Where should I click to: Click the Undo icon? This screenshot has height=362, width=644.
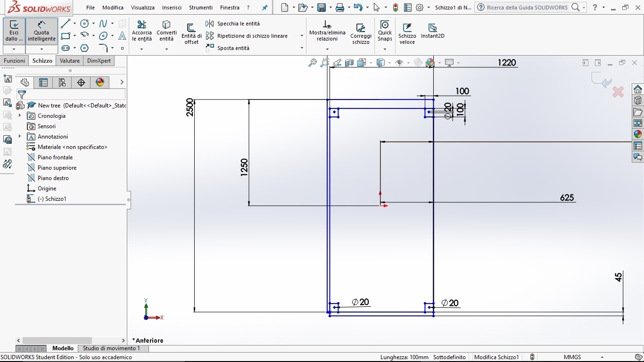click(358, 8)
